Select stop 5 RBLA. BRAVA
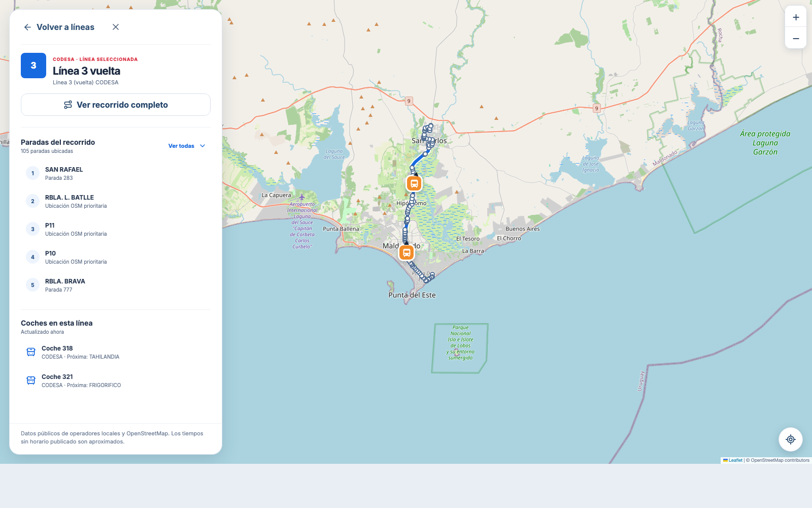 coord(116,285)
